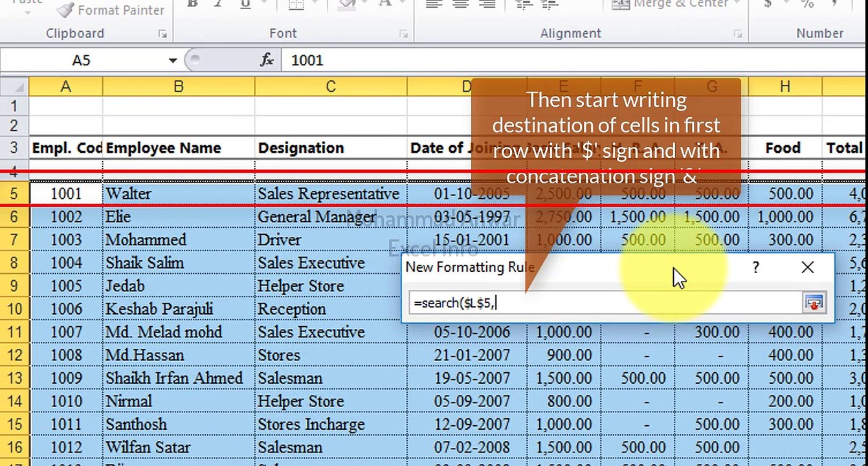868x466 pixels.
Task: Click the Merge & Center button
Action: (671, 5)
